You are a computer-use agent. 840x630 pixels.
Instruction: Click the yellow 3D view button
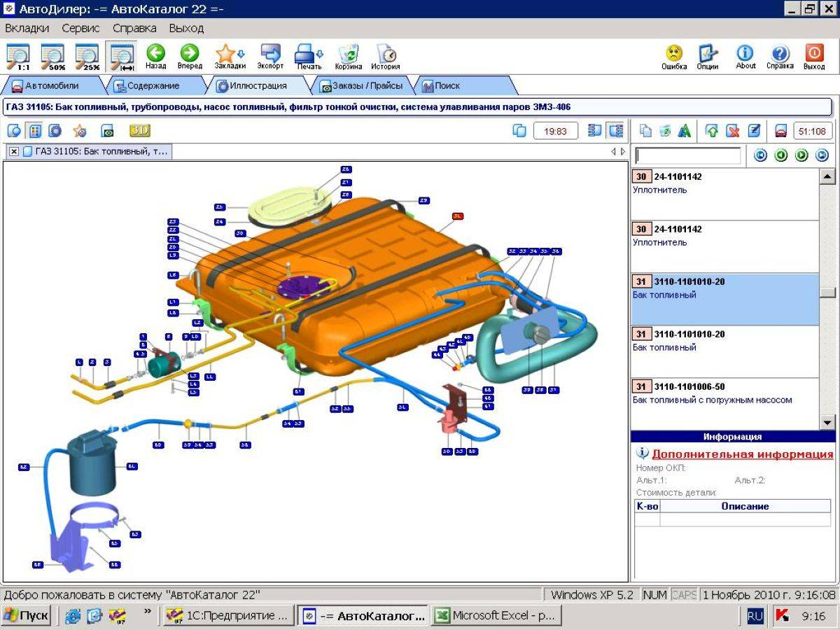(x=140, y=130)
